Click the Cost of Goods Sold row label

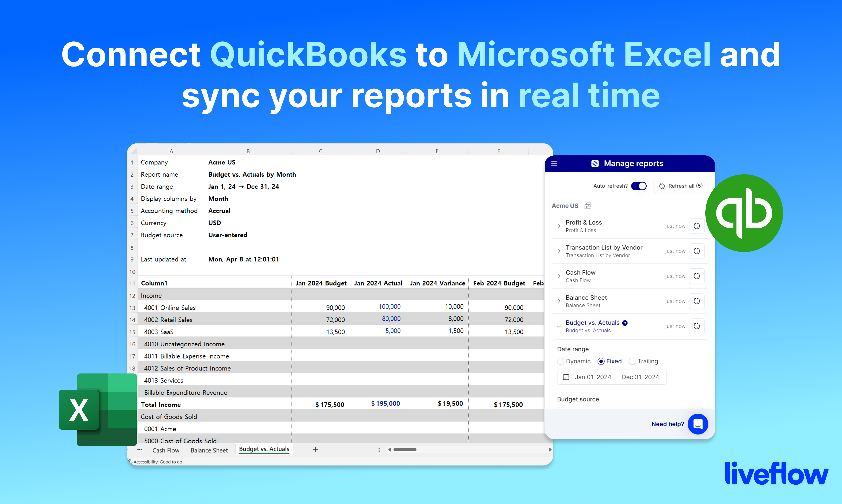click(169, 417)
